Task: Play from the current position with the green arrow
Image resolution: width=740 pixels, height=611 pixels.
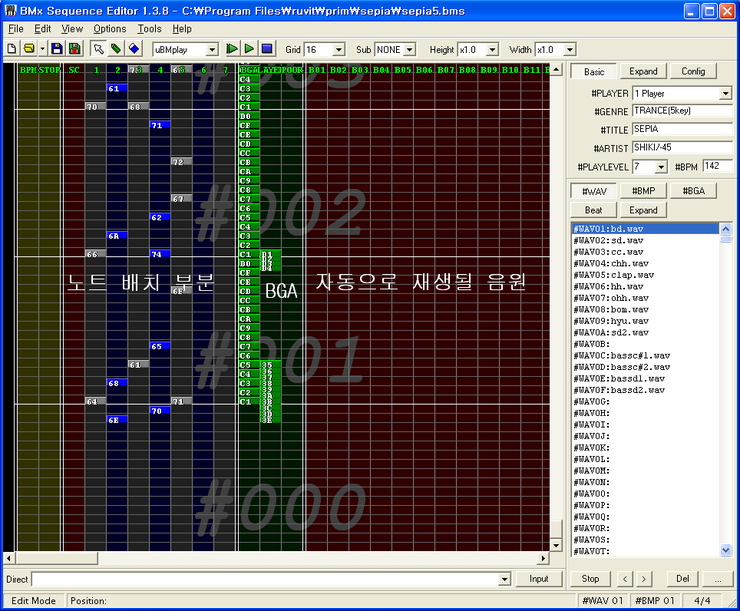Action: (249, 49)
